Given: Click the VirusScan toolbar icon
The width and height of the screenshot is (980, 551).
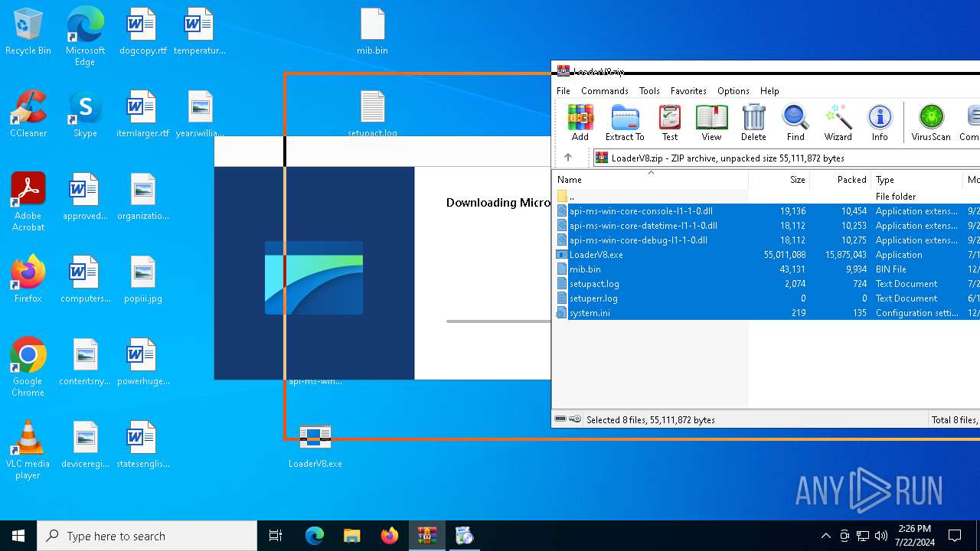Looking at the screenshot, I should click(x=931, y=123).
